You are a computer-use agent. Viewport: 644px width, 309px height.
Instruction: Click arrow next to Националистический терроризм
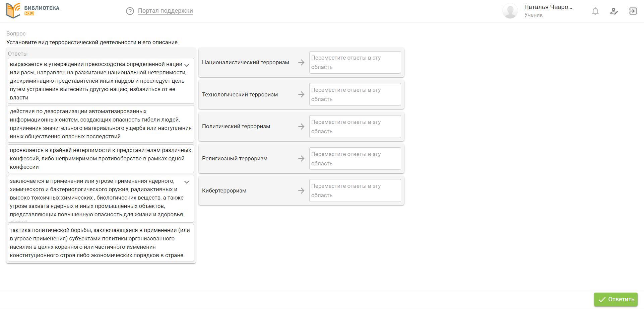click(x=301, y=63)
